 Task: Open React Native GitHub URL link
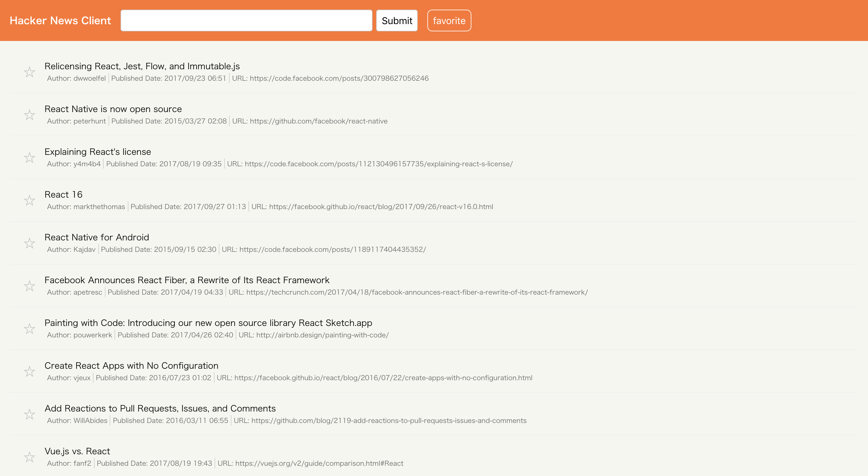coord(319,121)
